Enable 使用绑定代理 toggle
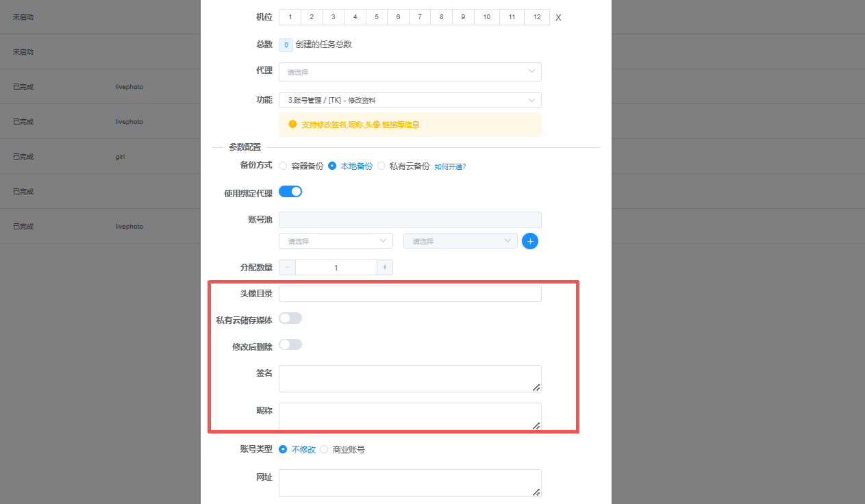The width and height of the screenshot is (865, 504). (x=290, y=192)
